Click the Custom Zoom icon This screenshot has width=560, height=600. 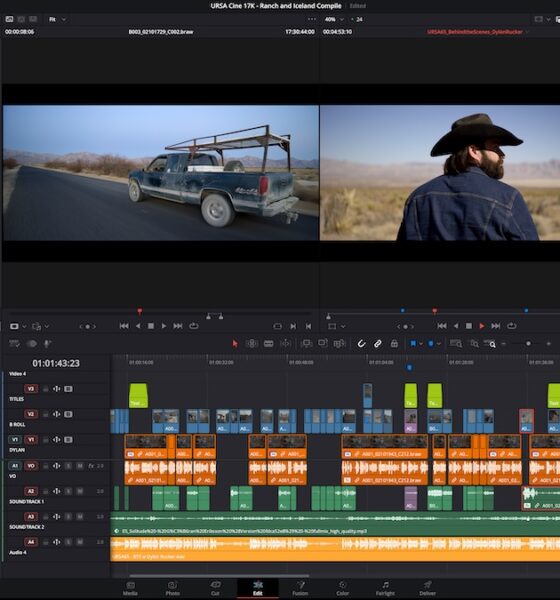[490, 344]
